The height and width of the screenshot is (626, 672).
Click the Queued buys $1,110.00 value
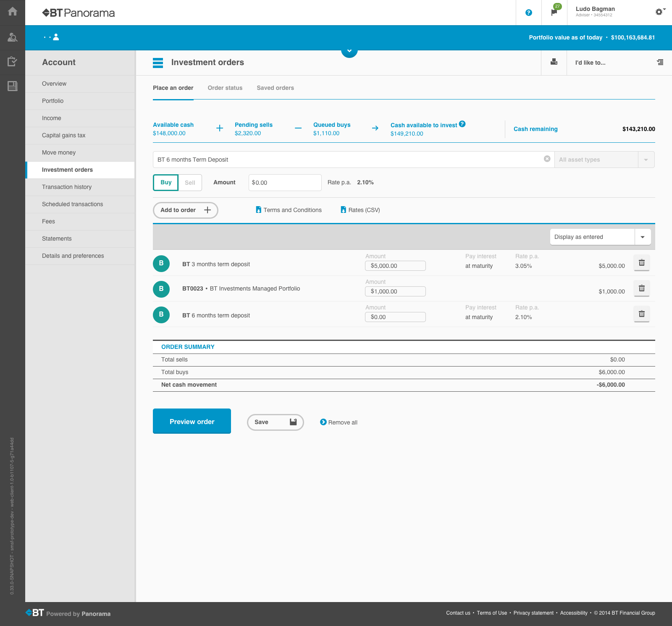pos(326,133)
